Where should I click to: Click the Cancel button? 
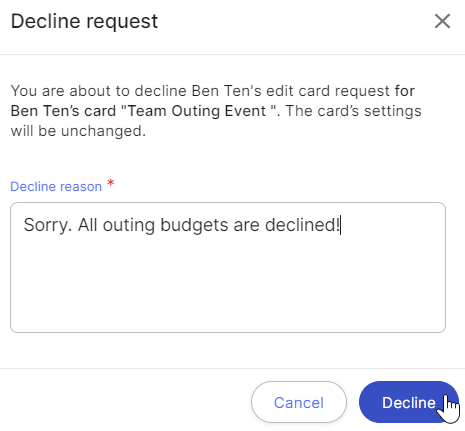pos(299,402)
